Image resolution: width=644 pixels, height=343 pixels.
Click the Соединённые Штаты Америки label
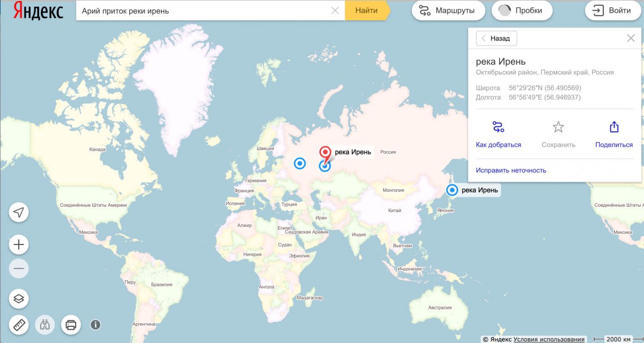pyautogui.click(x=93, y=205)
